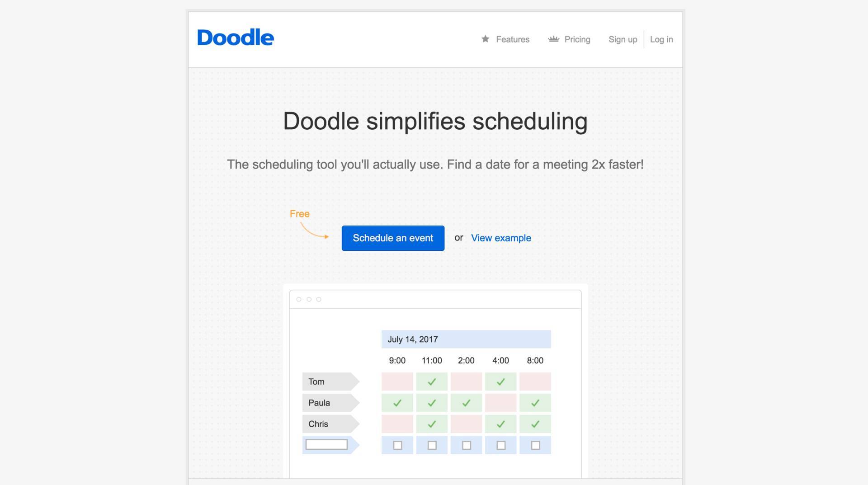The height and width of the screenshot is (485, 868).
Task: Click Paula's green checkmark under 8:00
Action: tap(535, 403)
